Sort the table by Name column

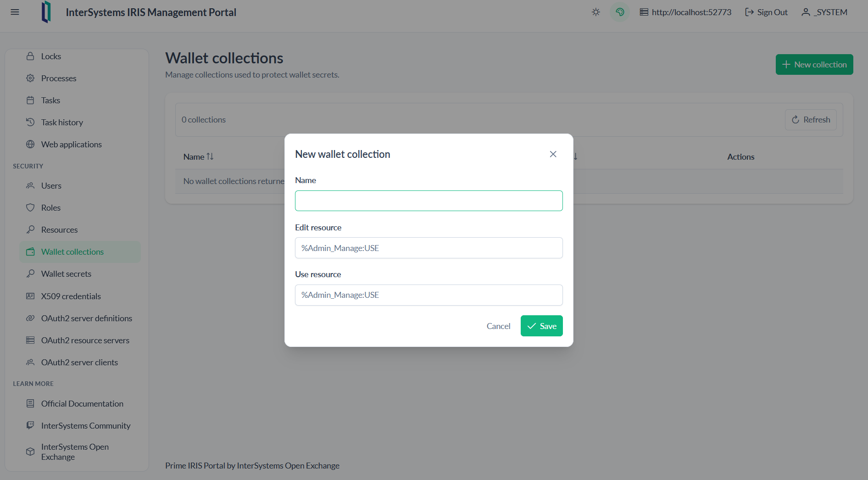pos(199,156)
